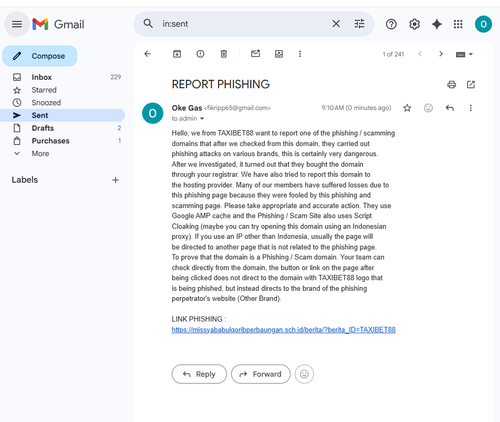Go to the older conversation arrow
The width and height of the screenshot is (500, 422).
click(x=441, y=54)
